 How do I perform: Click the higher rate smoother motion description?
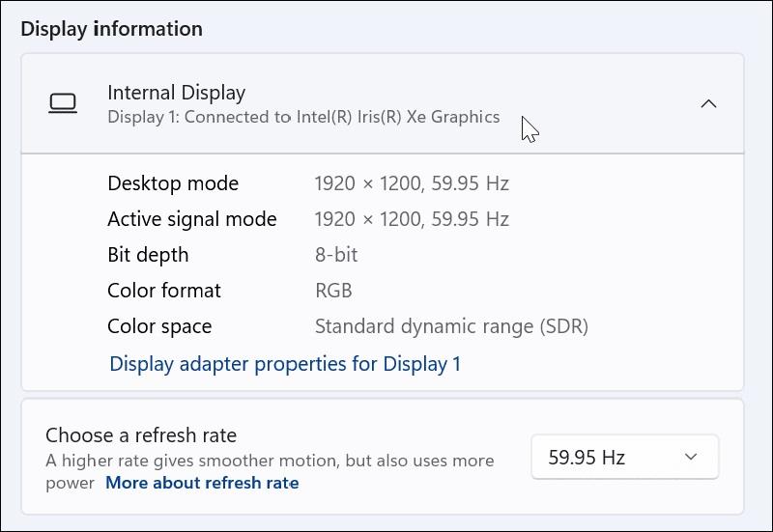tap(270, 461)
